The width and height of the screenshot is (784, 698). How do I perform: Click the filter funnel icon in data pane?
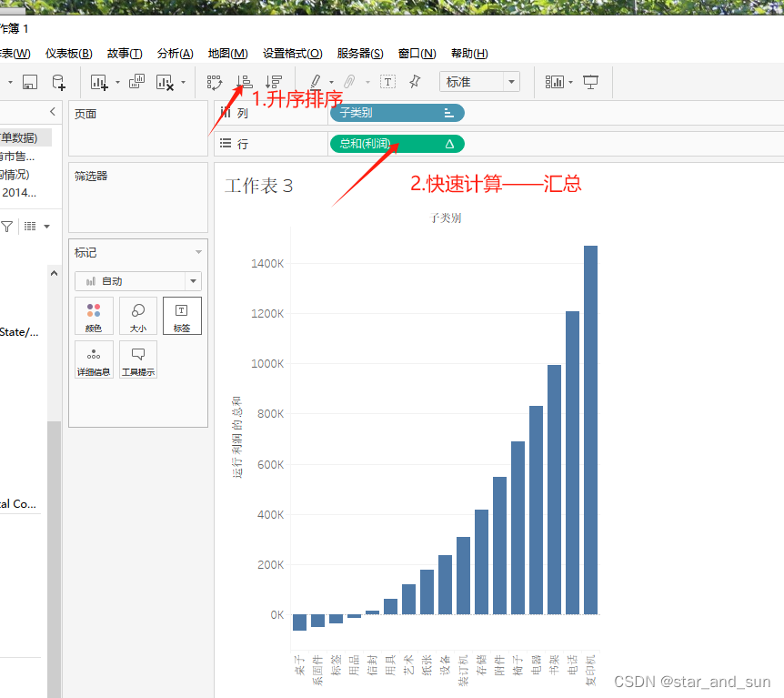[7, 227]
